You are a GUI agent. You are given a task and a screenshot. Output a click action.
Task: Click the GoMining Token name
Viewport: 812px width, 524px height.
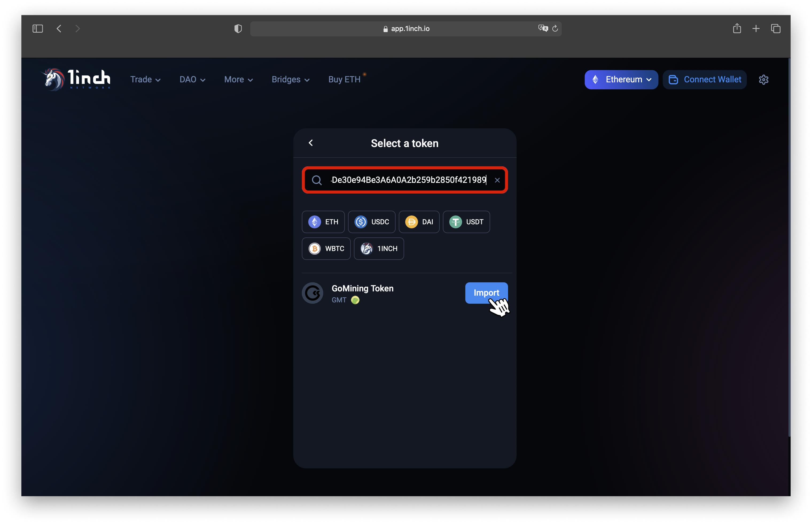tap(362, 288)
